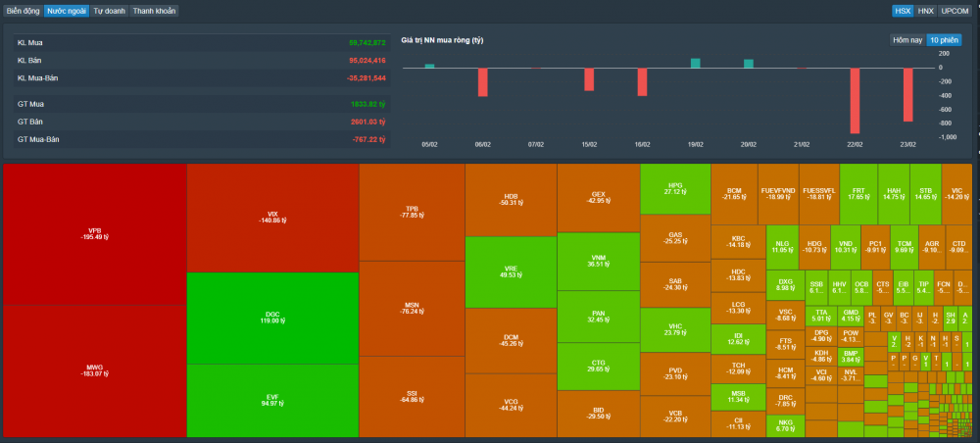Click the VPB -195.49 tỷ tile
The image size is (980, 443).
[x=95, y=234]
